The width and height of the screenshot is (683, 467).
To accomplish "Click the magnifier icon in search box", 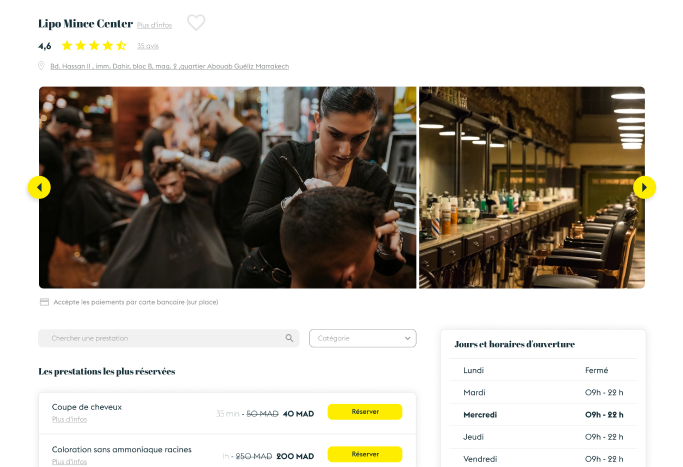I will 289,338.
